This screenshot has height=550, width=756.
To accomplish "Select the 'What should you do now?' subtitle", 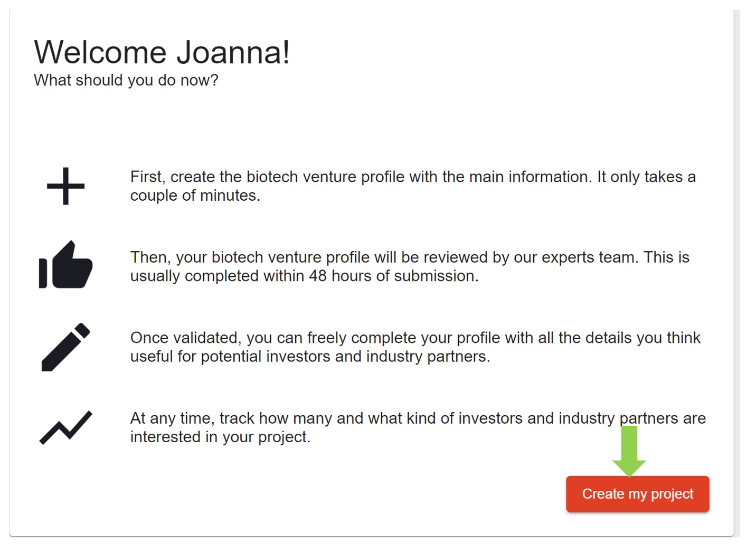I will pyautogui.click(x=126, y=80).
